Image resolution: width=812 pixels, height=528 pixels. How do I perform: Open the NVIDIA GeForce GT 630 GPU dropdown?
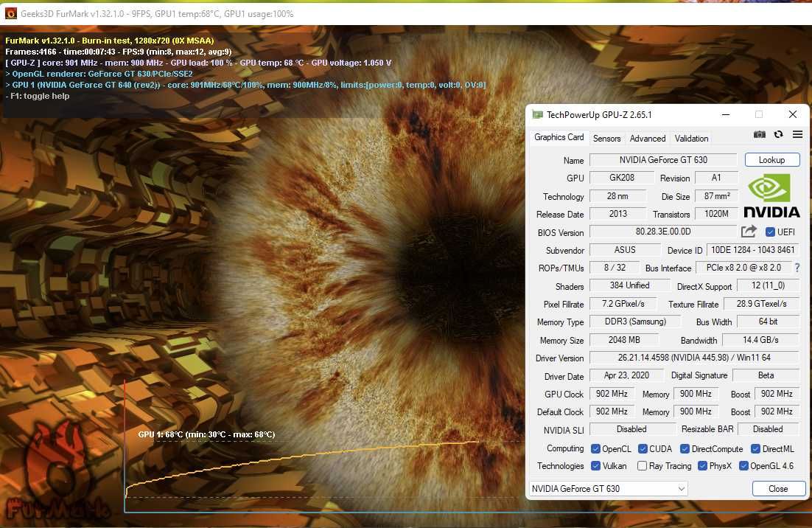pyautogui.click(x=608, y=489)
